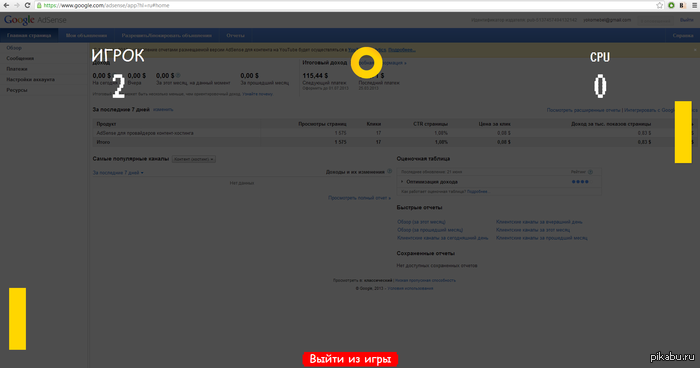
Task: Click the Узнайте почему link
Action: pyautogui.click(x=258, y=94)
